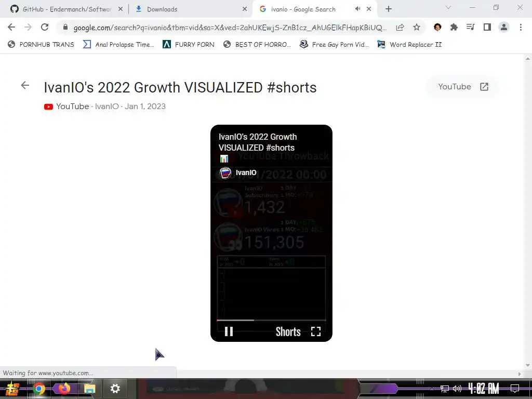532x399 pixels.
Task: Click the browser forward arrow
Action: (x=28, y=27)
